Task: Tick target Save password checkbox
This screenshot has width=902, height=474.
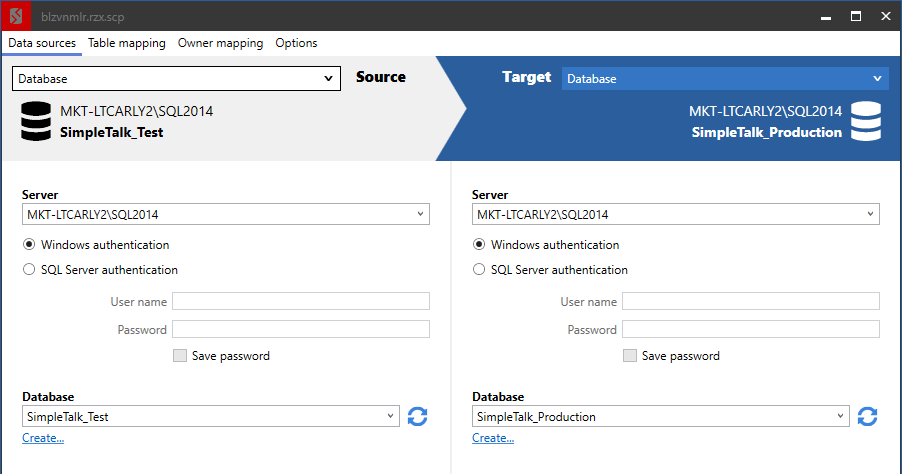Action: click(630, 356)
